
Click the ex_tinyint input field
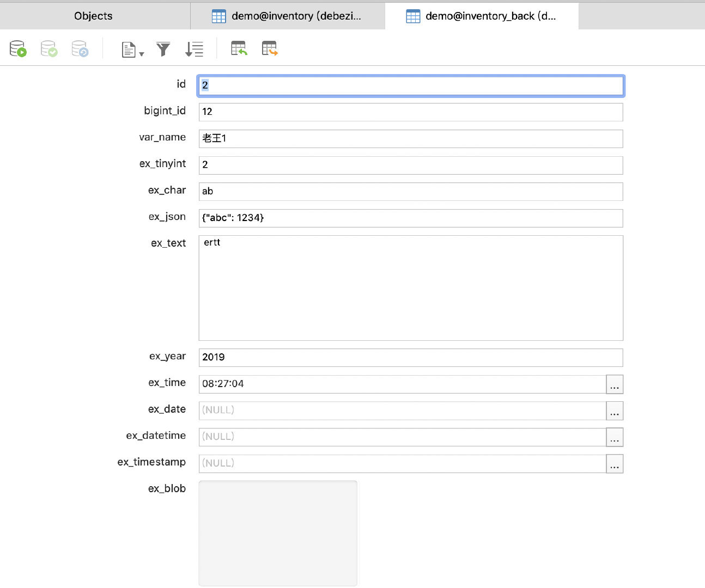(411, 165)
